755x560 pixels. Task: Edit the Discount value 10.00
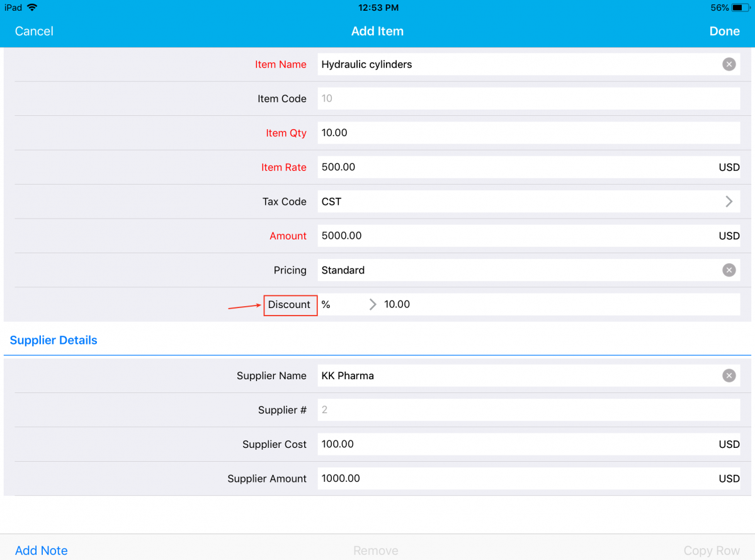pyautogui.click(x=554, y=305)
